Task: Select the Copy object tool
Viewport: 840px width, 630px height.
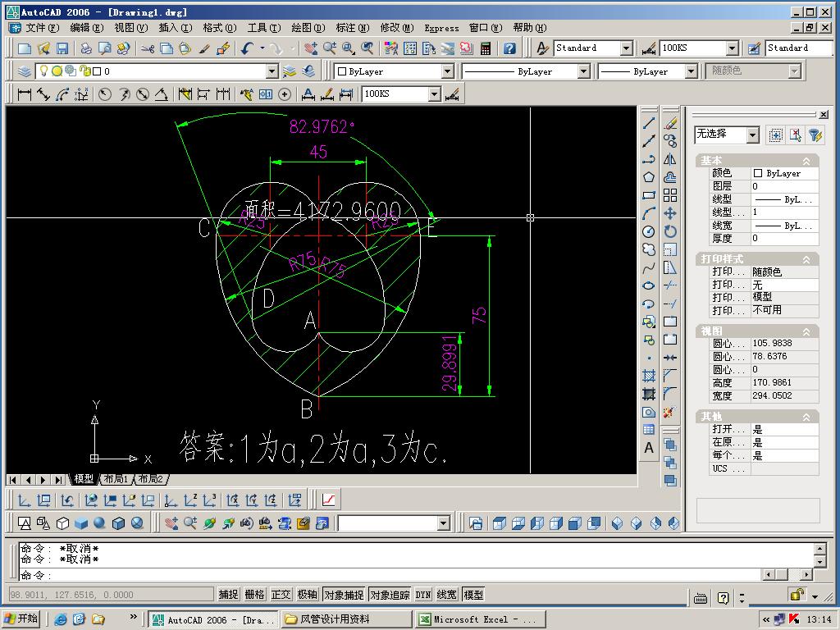Action: pyautogui.click(x=670, y=141)
